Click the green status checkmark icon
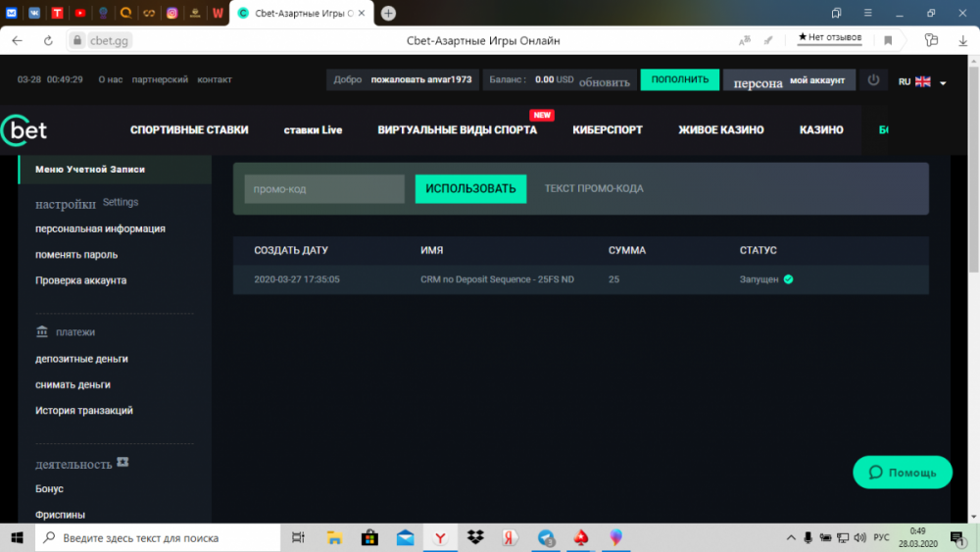Screen dimensions: 980x552 (x=789, y=279)
